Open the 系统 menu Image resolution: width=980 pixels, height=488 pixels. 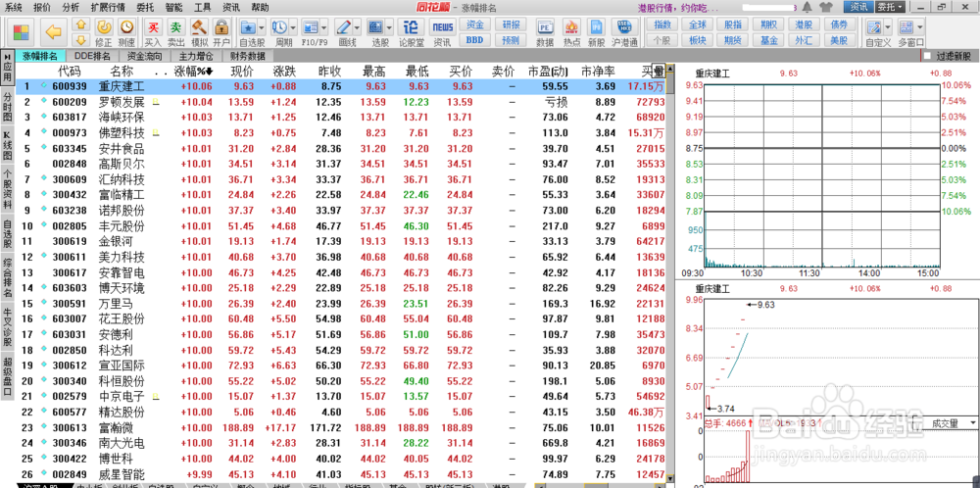tap(13, 8)
